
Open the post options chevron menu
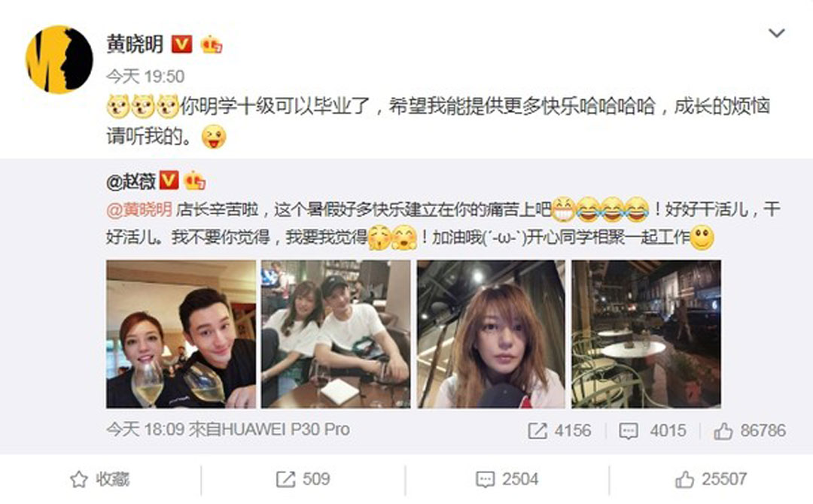click(x=776, y=34)
